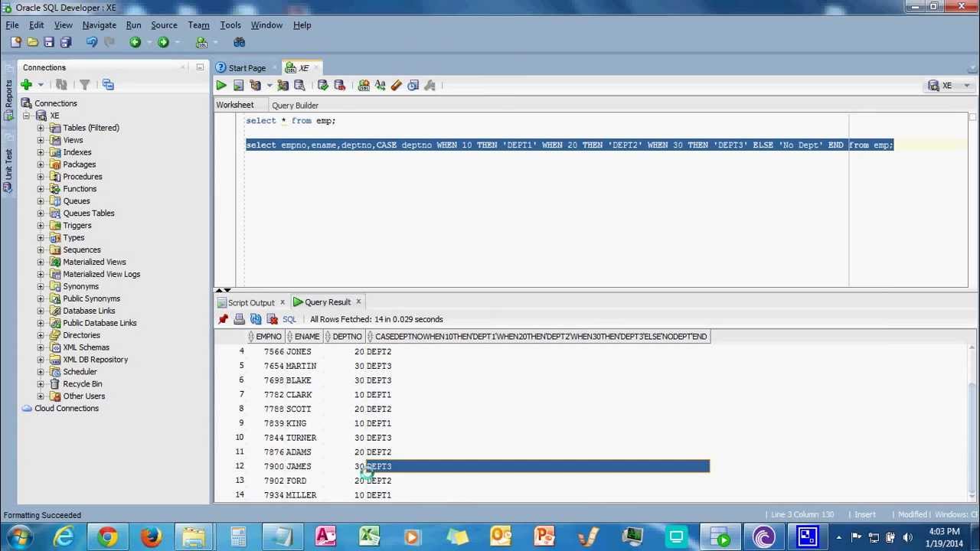The height and width of the screenshot is (551, 980).
Task: Open SQL Worksheet icon in main toolbar
Action: tap(201, 42)
